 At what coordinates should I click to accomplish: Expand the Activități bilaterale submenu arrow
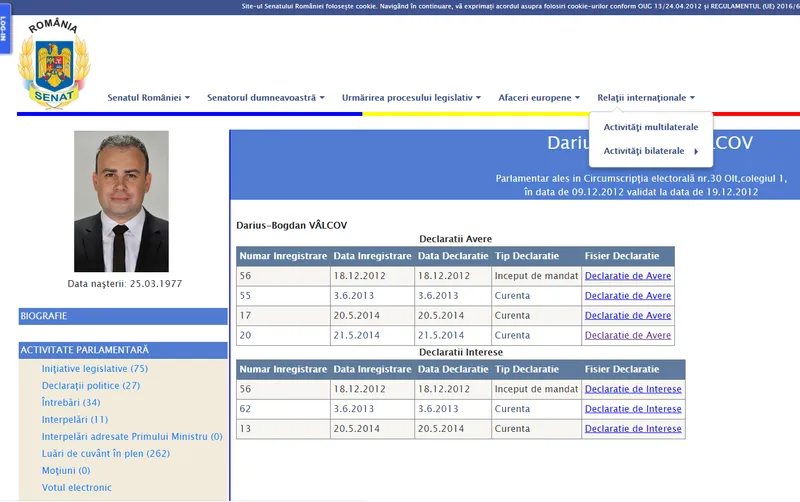click(x=696, y=151)
